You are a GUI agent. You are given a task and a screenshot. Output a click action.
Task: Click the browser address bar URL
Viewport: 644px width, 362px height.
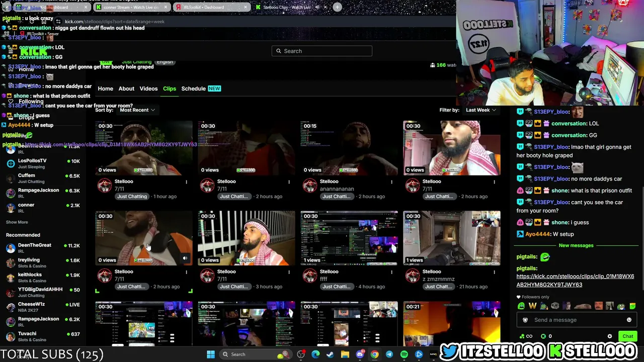click(x=115, y=22)
